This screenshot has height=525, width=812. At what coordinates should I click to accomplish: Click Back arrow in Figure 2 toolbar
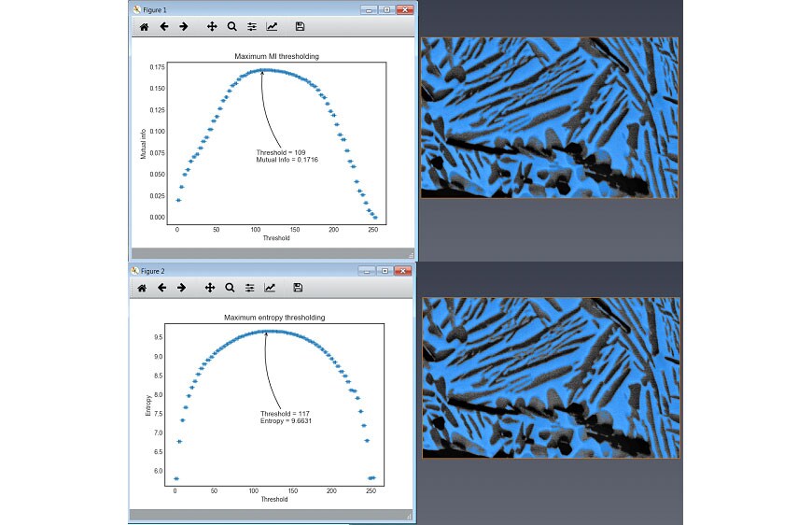click(164, 288)
